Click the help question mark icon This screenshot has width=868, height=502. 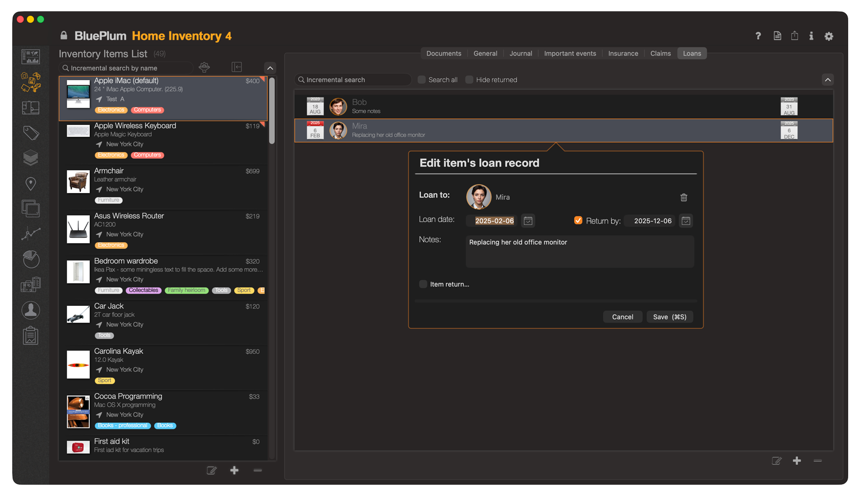pyautogui.click(x=758, y=36)
